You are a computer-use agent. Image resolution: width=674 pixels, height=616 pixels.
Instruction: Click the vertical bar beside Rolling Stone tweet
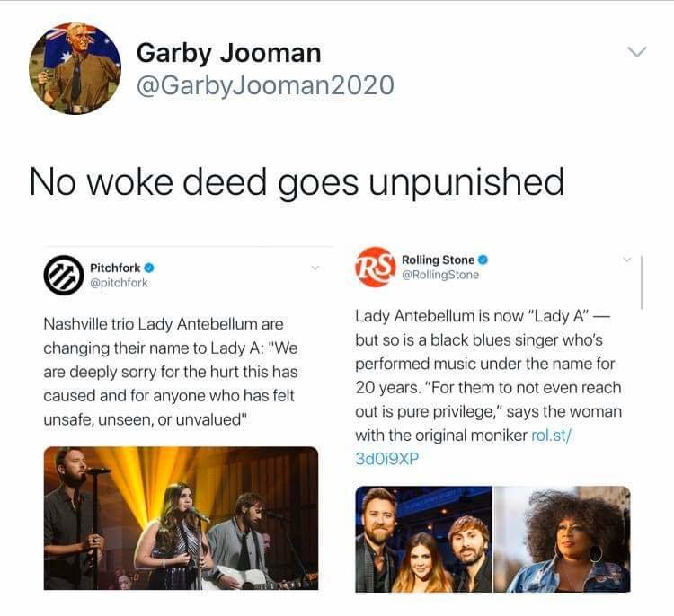(642, 282)
